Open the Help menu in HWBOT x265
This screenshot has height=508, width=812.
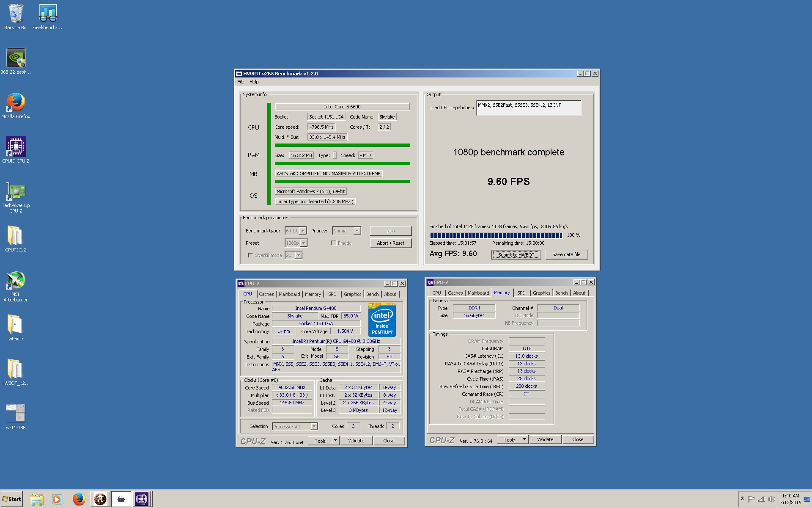[254, 82]
